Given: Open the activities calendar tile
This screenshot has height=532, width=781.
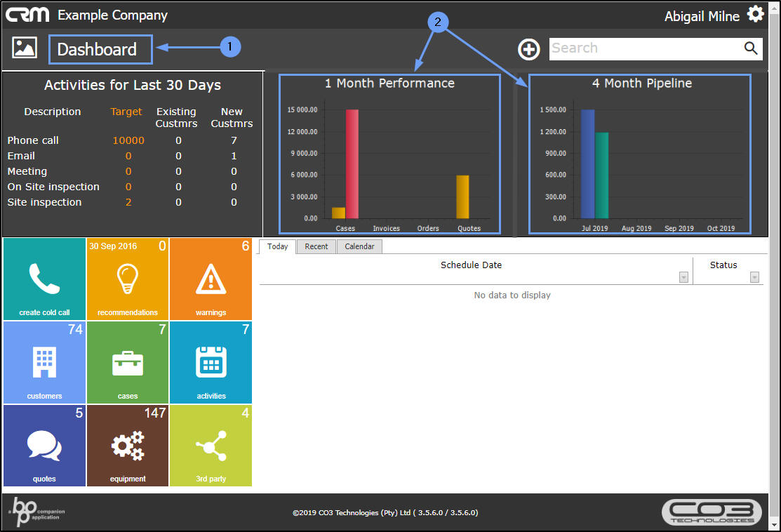Looking at the screenshot, I should (211, 362).
